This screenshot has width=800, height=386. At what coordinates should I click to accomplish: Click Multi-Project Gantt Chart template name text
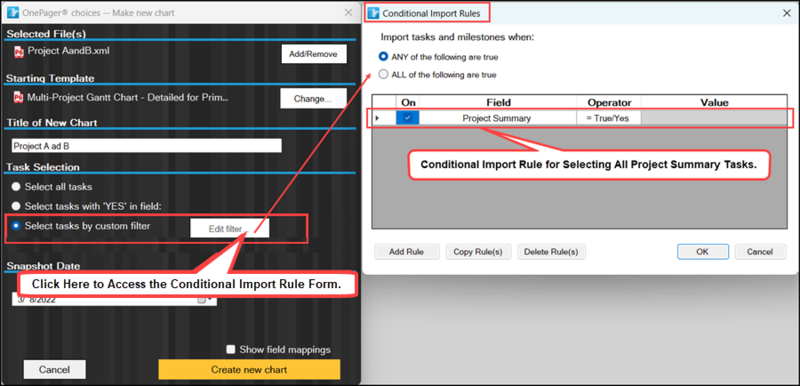[128, 97]
